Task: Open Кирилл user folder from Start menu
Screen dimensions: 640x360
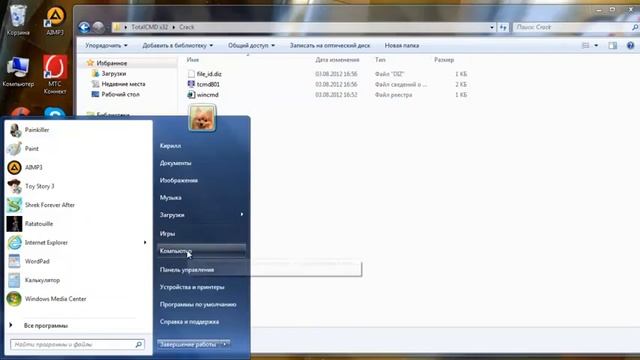Action: (x=170, y=146)
